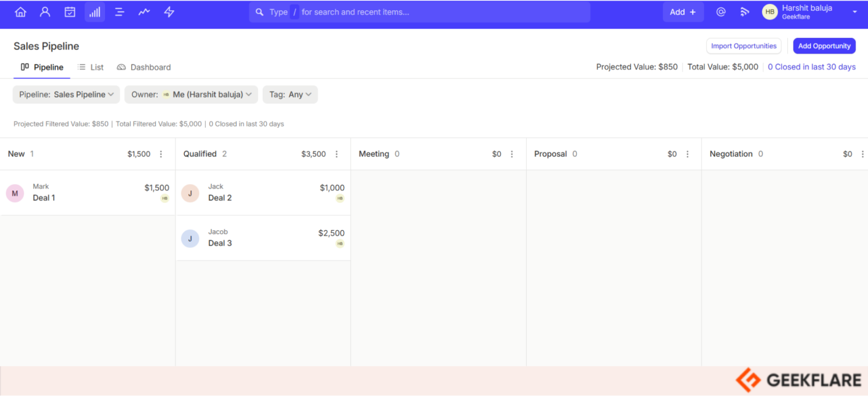Viewport: 868px width, 396px height.
Task: Click Add Opportunity button
Action: 824,46
